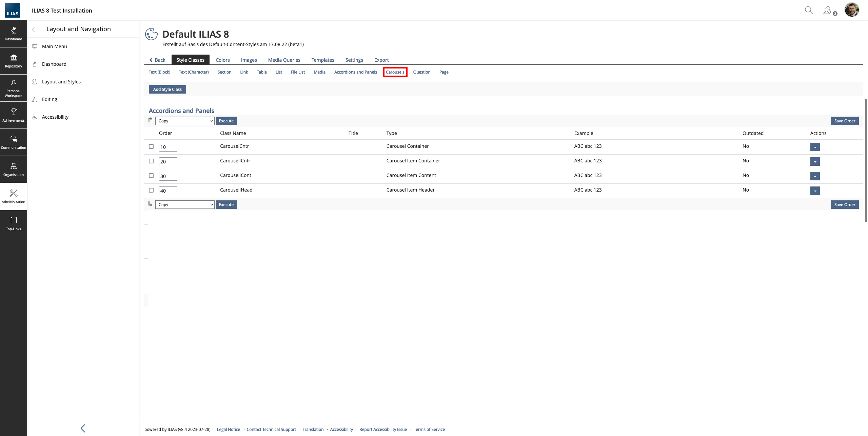Open the Question style subtab

(421, 72)
